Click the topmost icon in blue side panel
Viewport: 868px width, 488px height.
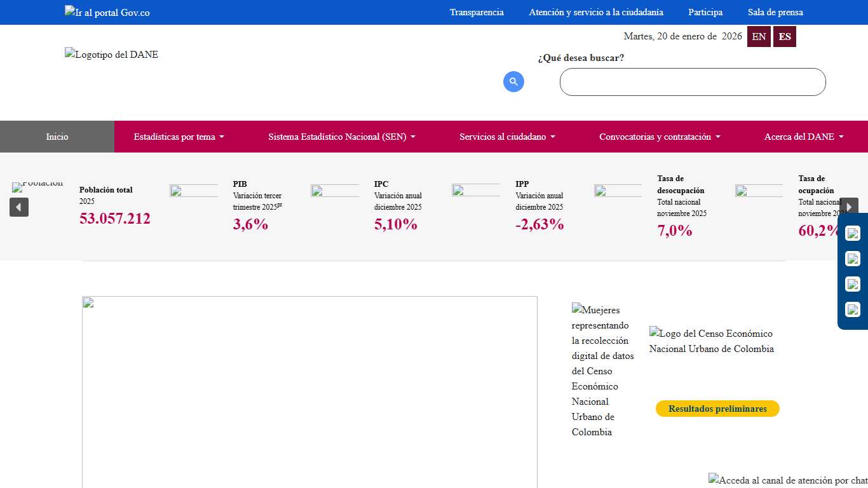tap(853, 233)
